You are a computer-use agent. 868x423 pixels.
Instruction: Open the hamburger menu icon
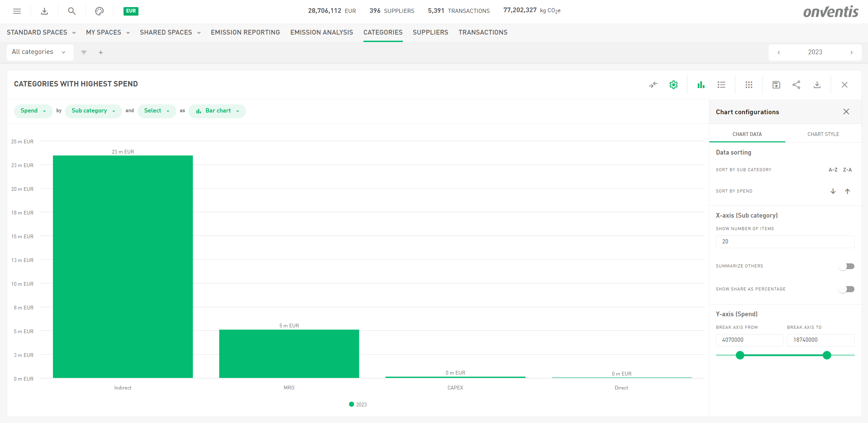(x=17, y=11)
